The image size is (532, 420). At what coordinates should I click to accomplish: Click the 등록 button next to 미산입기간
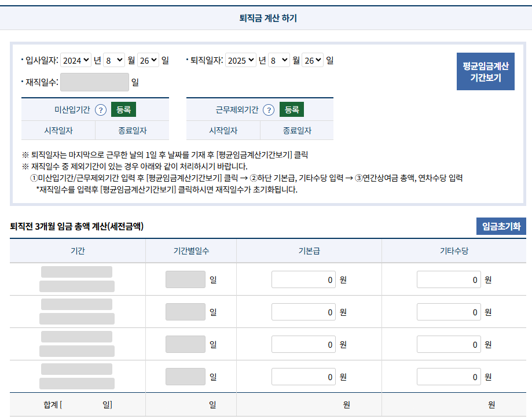123,110
